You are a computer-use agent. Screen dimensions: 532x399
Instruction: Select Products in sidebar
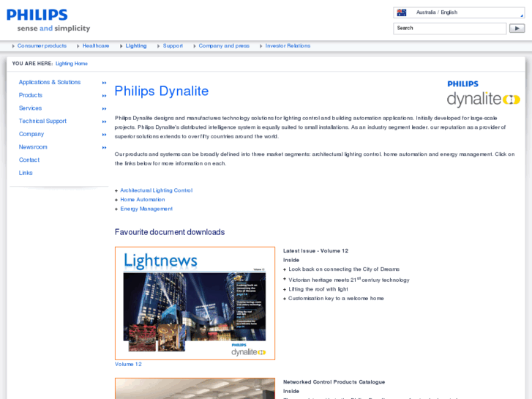click(31, 95)
